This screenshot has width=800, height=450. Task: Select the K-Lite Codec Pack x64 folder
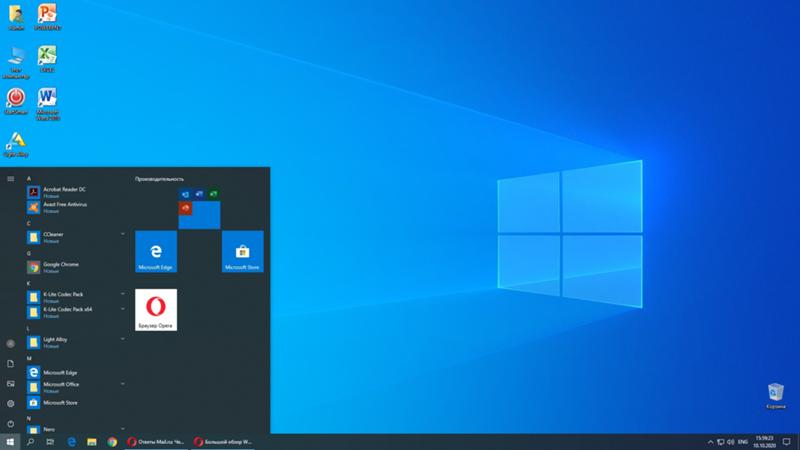pyautogui.click(x=76, y=312)
